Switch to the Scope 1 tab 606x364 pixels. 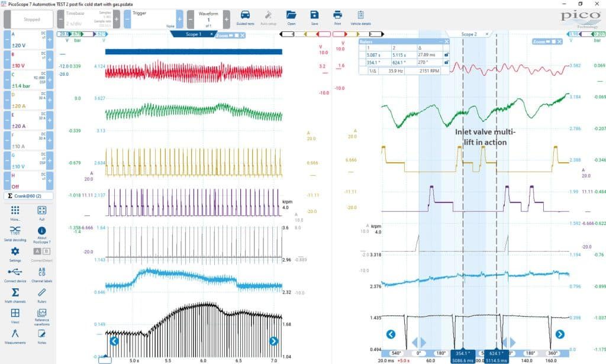[x=194, y=34]
